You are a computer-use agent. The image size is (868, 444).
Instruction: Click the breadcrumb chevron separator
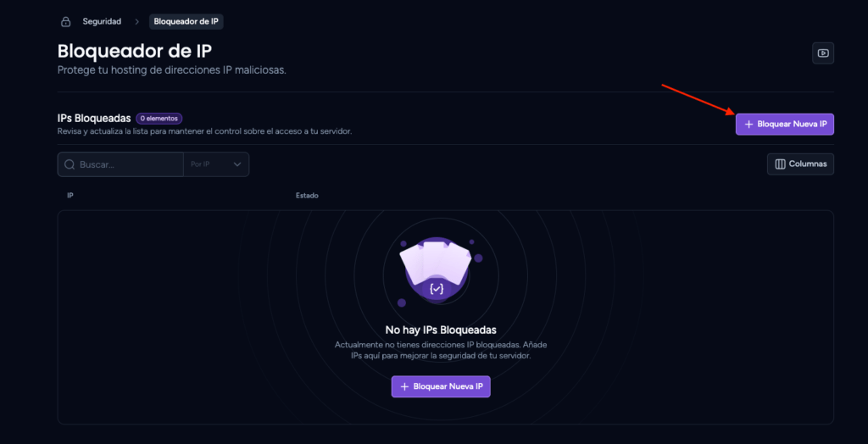point(136,22)
